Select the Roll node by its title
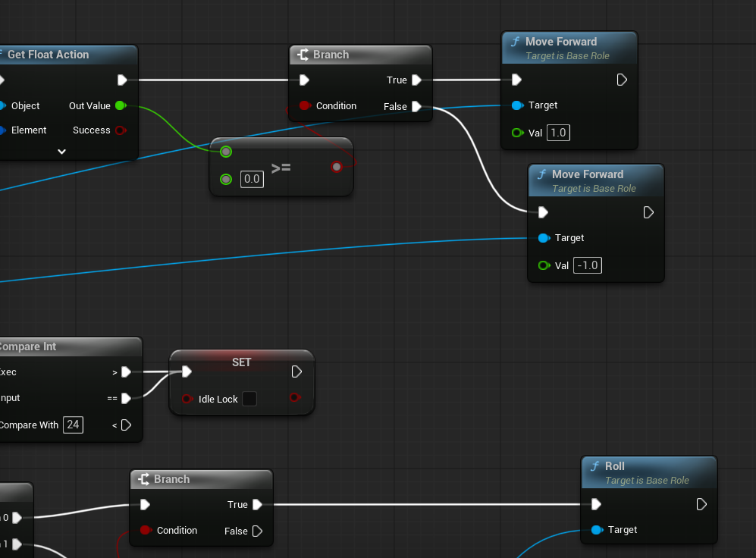Image resolution: width=756 pixels, height=558 pixels. pyautogui.click(x=614, y=466)
